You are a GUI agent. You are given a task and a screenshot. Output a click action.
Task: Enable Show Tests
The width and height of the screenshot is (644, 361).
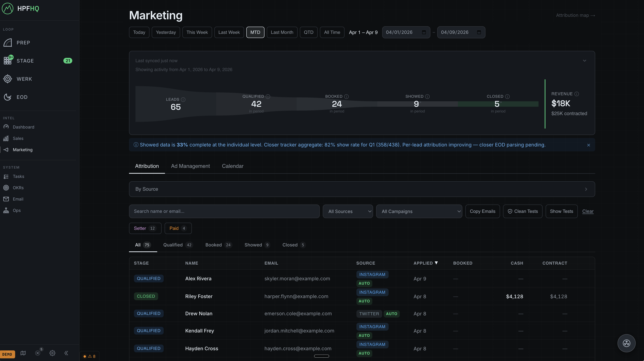click(x=561, y=211)
